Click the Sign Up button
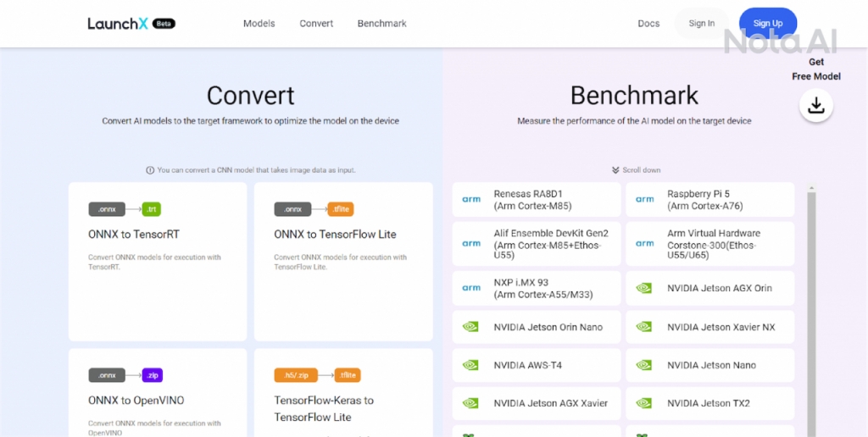The image size is (868, 437). click(x=768, y=23)
